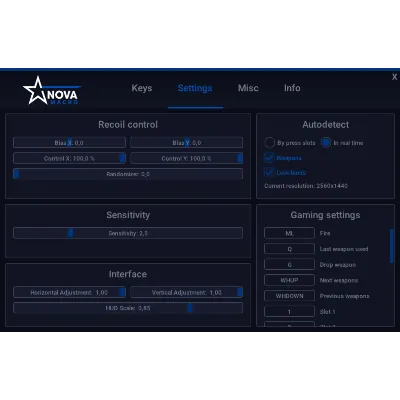Click the Gaming settings heading

click(x=325, y=215)
